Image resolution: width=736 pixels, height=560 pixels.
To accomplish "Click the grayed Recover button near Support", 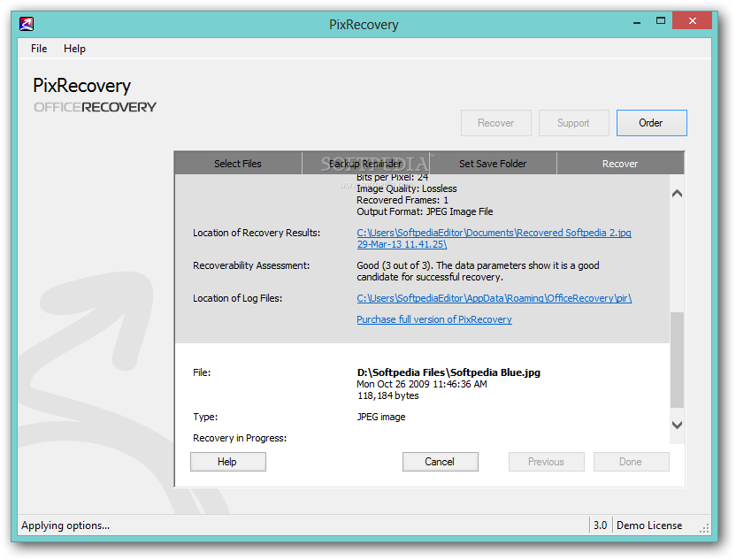I will [x=495, y=123].
